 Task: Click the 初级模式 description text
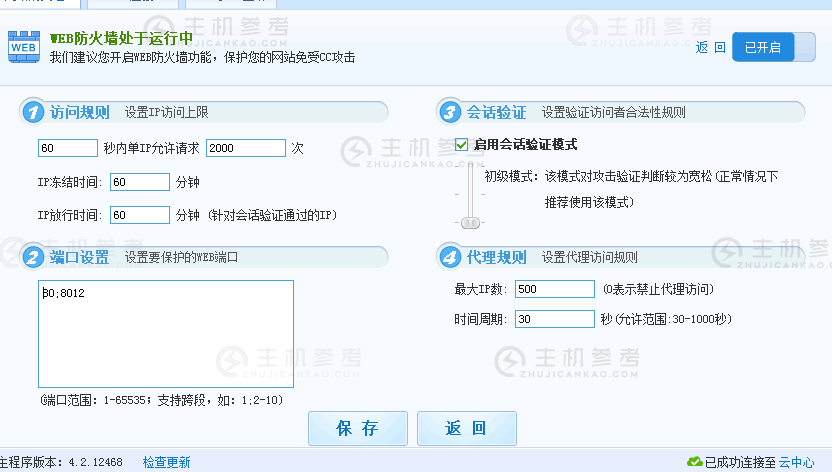(x=631, y=189)
